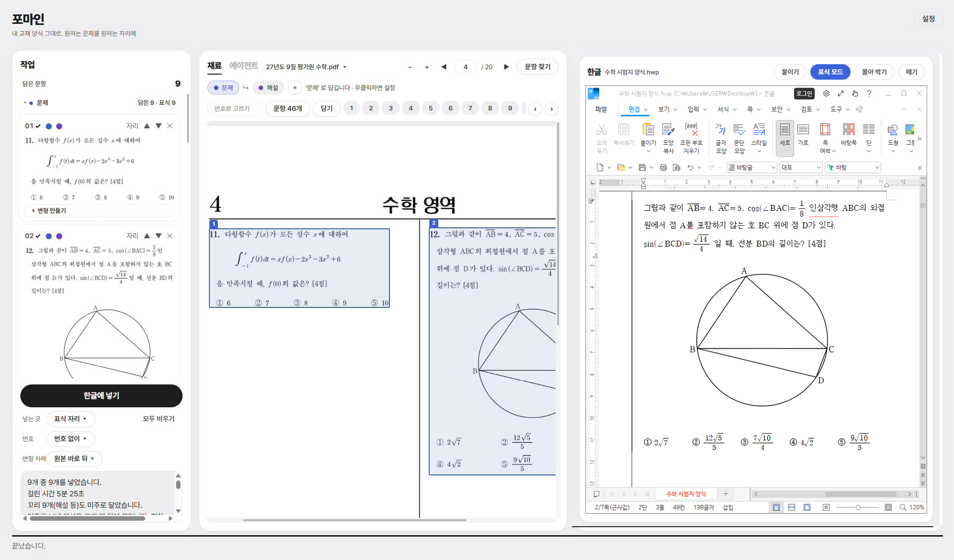Screen dimensions: 954x560
Task: Click the 한글에 넣기 button
Action: [101, 396]
